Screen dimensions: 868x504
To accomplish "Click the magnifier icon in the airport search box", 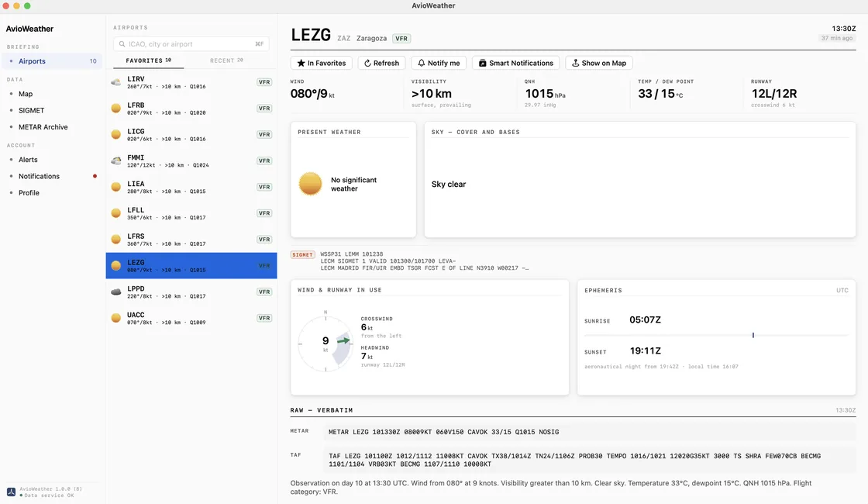I will coord(122,43).
